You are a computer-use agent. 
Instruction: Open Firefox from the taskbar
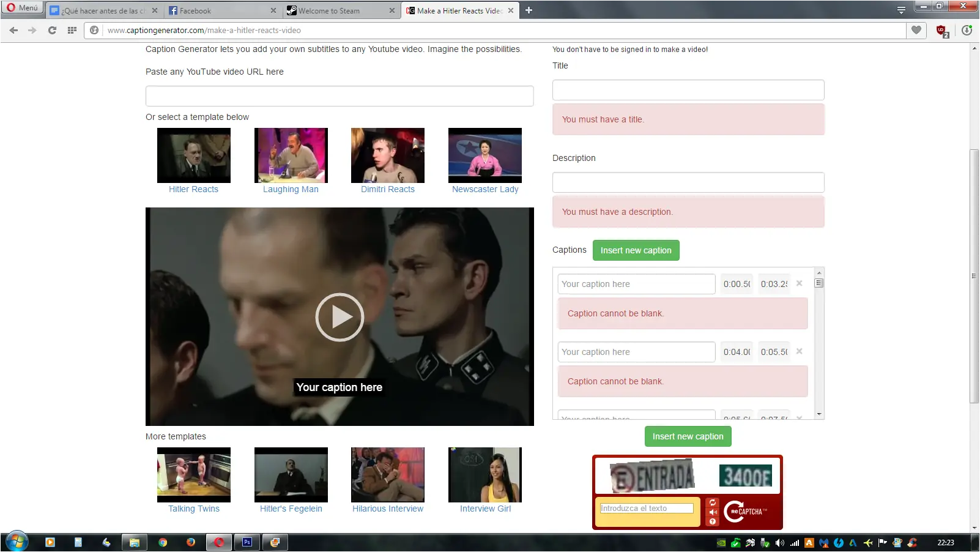(191, 542)
